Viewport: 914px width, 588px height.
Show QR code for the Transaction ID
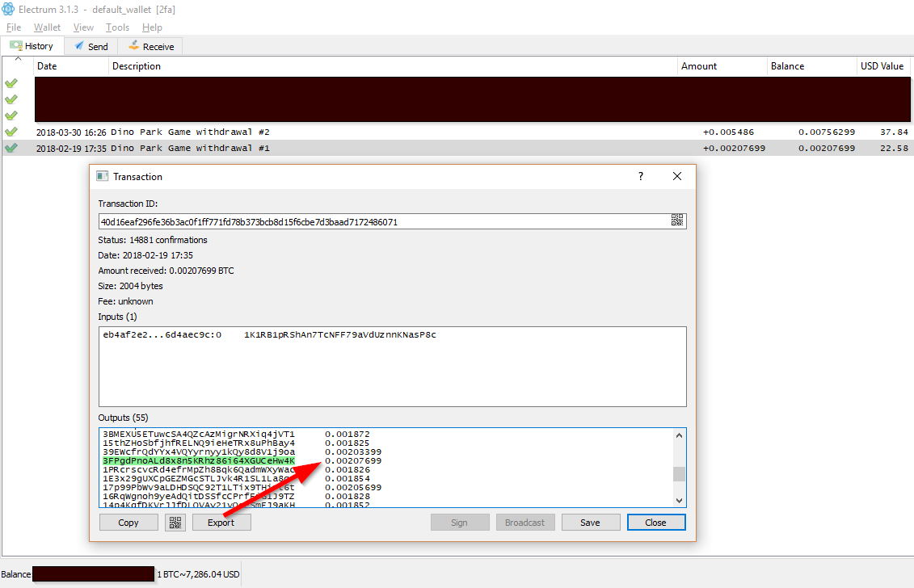click(676, 220)
